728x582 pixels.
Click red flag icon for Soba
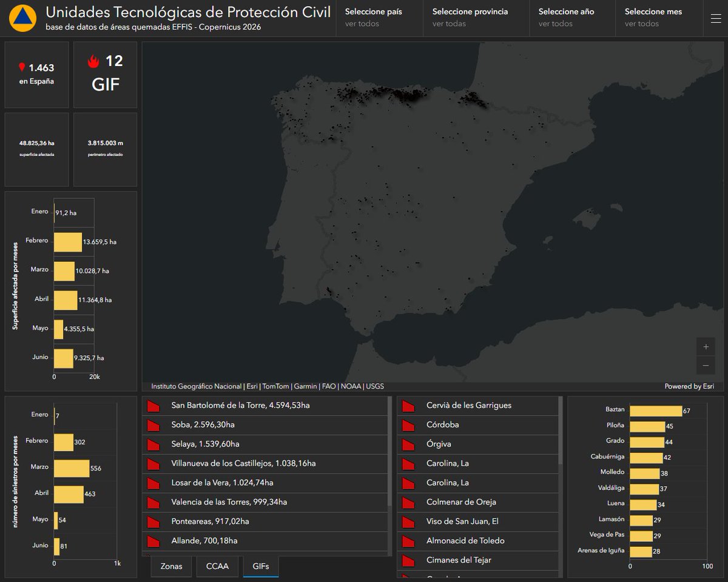[x=153, y=425]
